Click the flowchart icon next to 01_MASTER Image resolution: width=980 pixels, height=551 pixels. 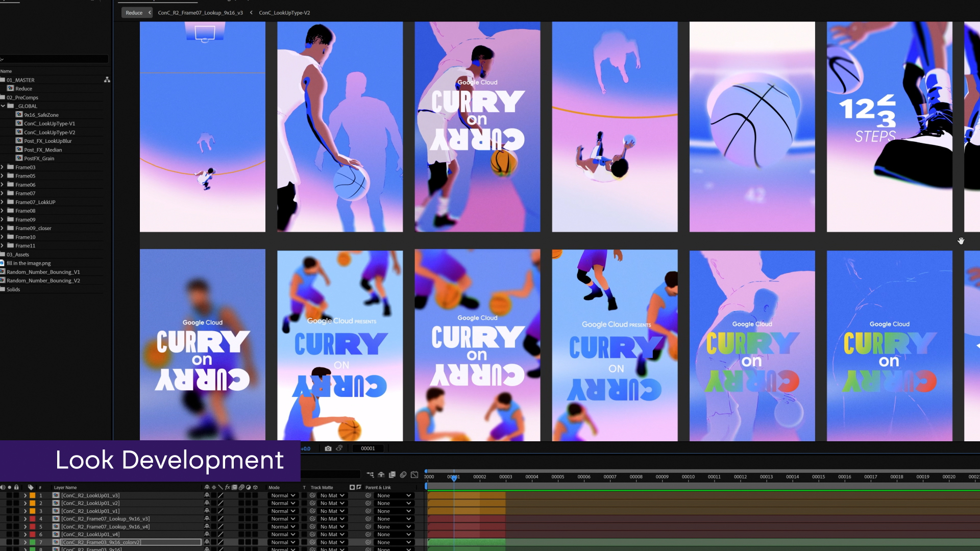[x=107, y=80]
